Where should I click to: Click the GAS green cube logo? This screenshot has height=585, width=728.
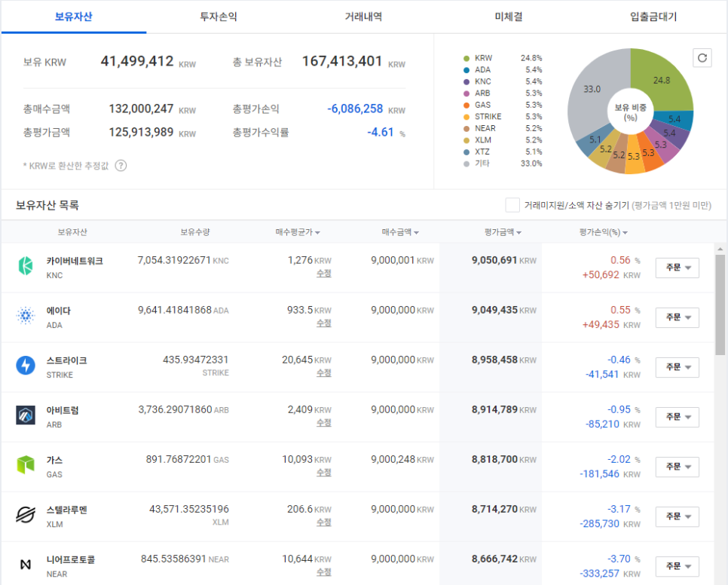[26, 464]
